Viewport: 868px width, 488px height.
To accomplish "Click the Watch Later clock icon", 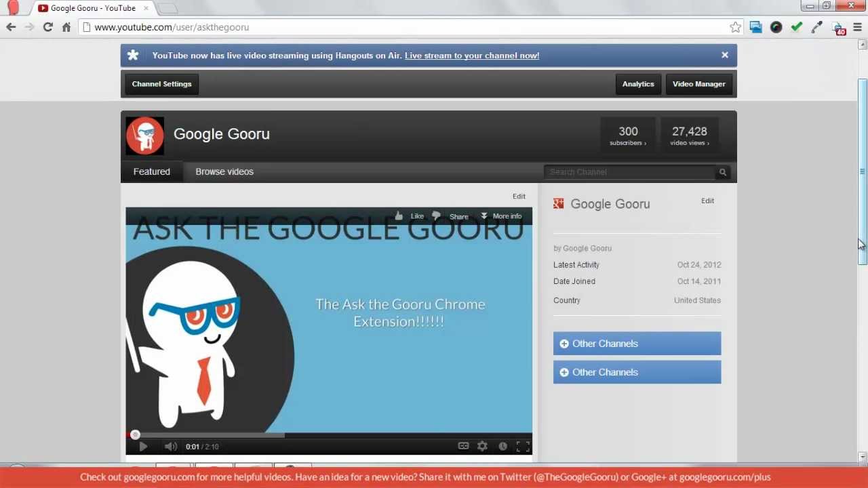I will (502, 446).
